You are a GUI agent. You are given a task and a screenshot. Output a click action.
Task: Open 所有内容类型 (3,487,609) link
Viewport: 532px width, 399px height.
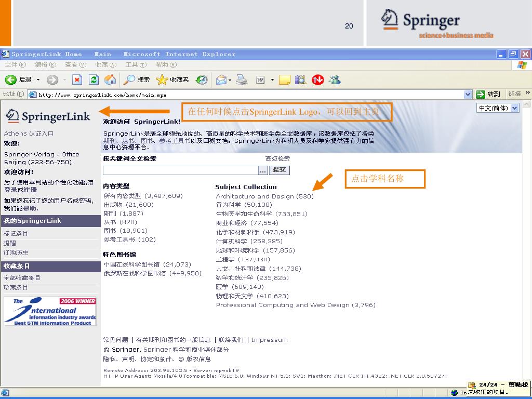143,196
